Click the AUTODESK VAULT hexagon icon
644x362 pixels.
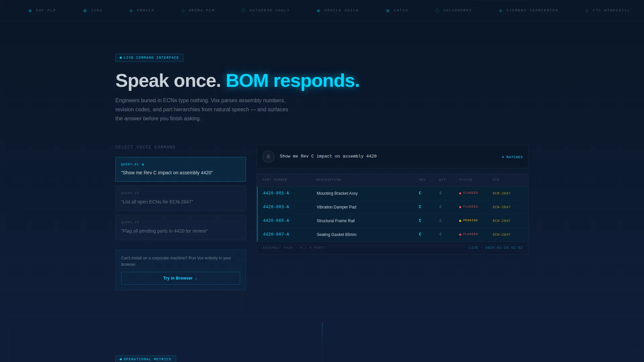click(244, 11)
